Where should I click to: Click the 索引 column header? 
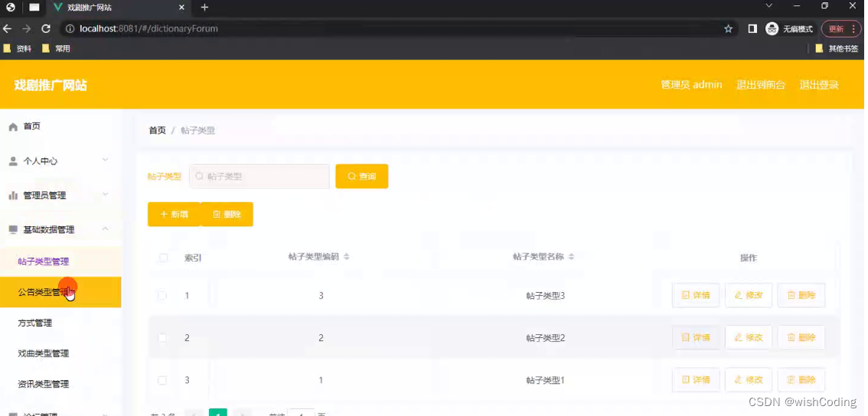(193, 258)
